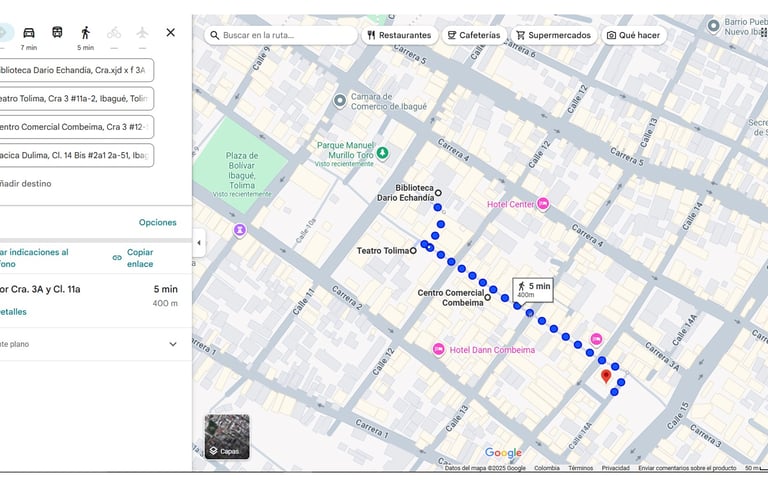Click the 5 min walking route label

tap(533, 290)
